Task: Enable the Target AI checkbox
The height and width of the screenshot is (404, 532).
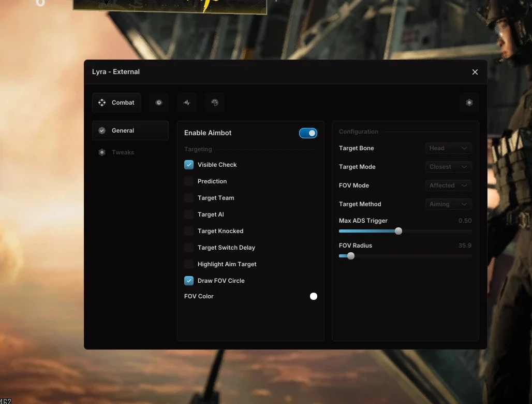Action: tap(189, 214)
